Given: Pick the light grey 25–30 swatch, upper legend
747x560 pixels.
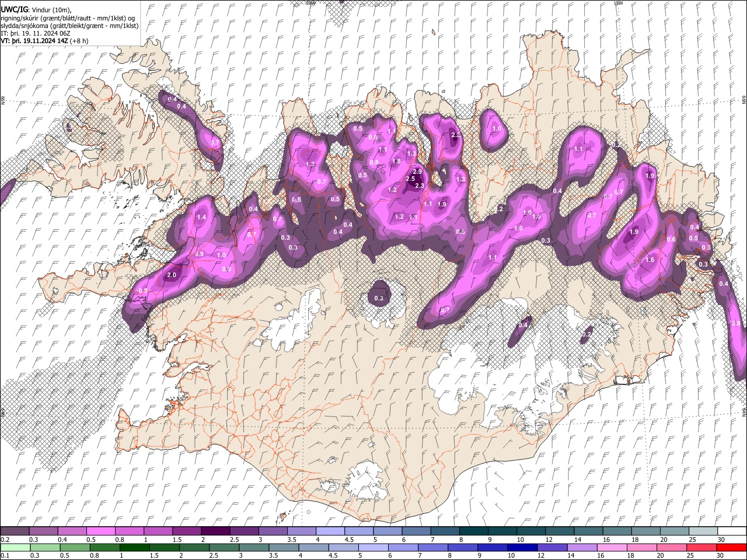Looking at the screenshot, I should pyautogui.click(x=703, y=531).
